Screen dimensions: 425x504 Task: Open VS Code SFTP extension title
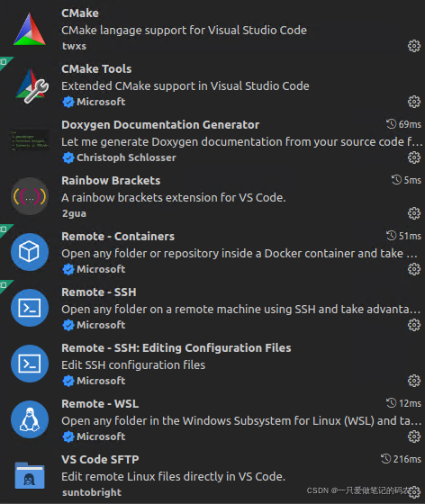[100, 459]
